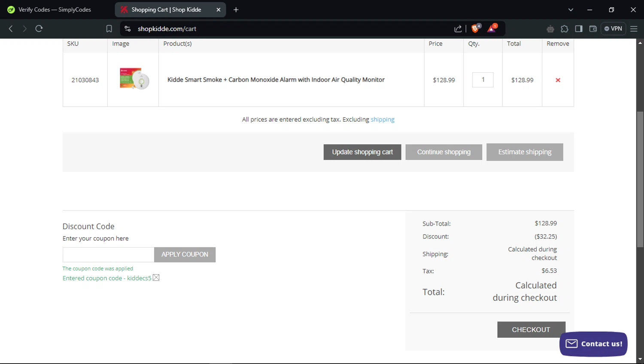Click the VPN button in toolbar

tap(613, 29)
